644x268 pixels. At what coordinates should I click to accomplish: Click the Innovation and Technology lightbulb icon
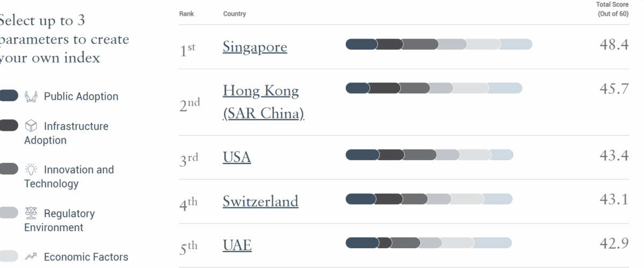pos(31,170)
